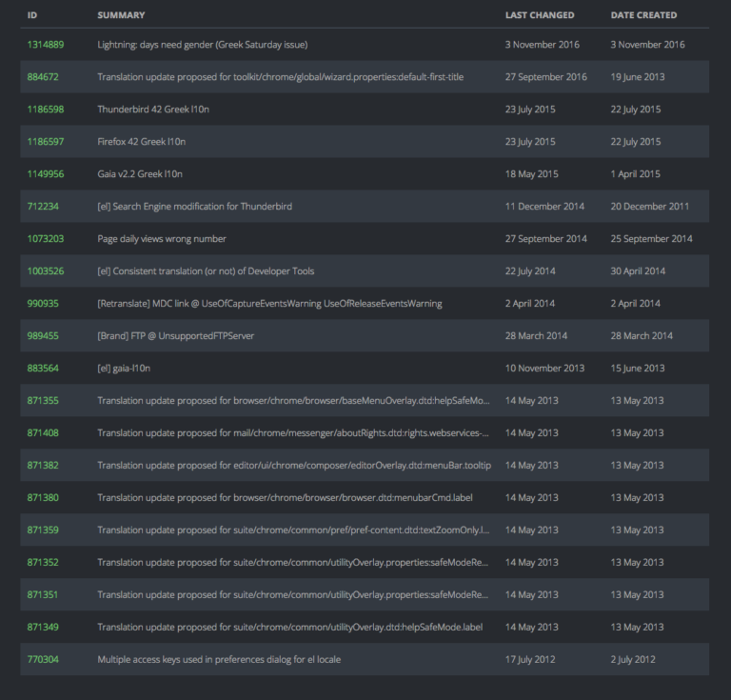Screen dimensions: 731x700
Task: Select bug ID 1149956
Action: [x=45, y=174]
